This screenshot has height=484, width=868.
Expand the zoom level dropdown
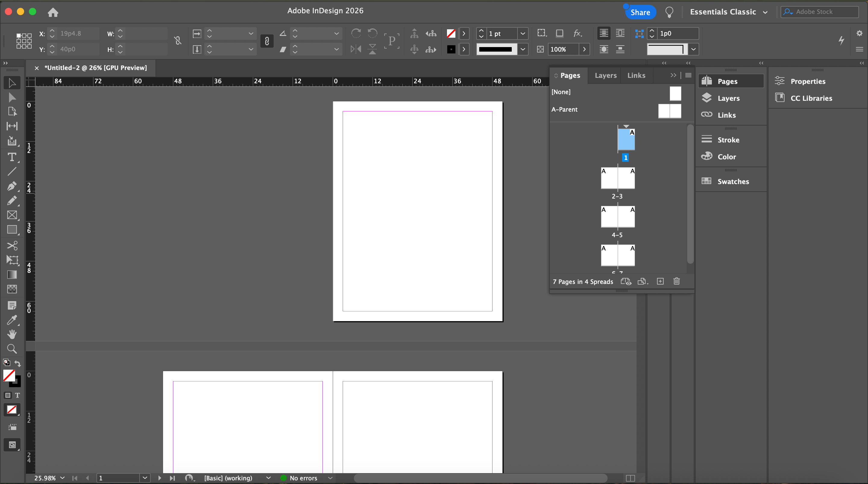[x=62, y=478]
